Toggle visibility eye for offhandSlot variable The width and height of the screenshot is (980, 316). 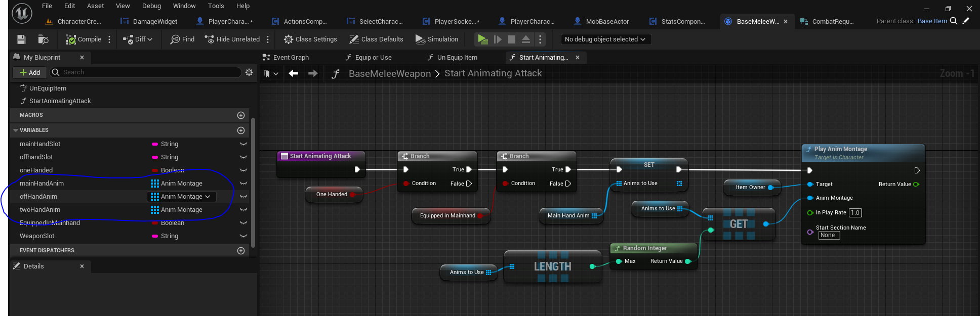(243, 157)
